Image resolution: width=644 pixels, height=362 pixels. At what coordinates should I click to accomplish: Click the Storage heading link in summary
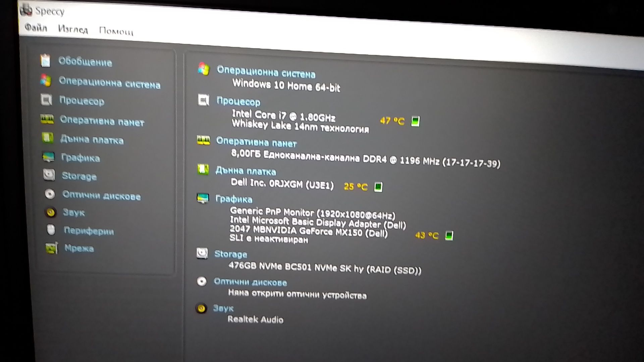(231, 254)
